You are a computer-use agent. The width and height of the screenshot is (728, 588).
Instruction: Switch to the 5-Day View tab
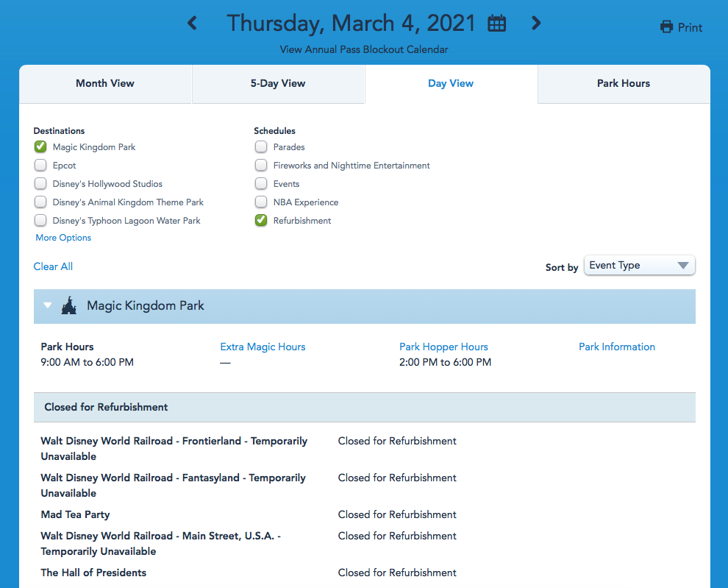coord(278,84)
